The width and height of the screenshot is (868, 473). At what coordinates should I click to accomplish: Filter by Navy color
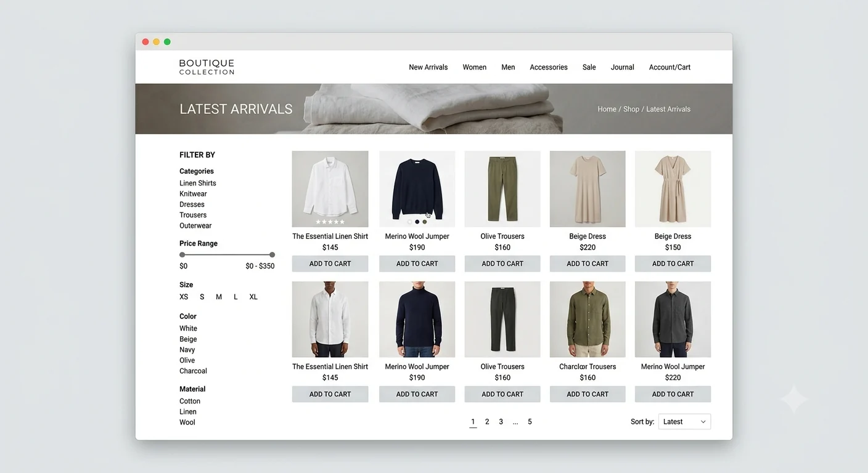(x=187, y=350)
